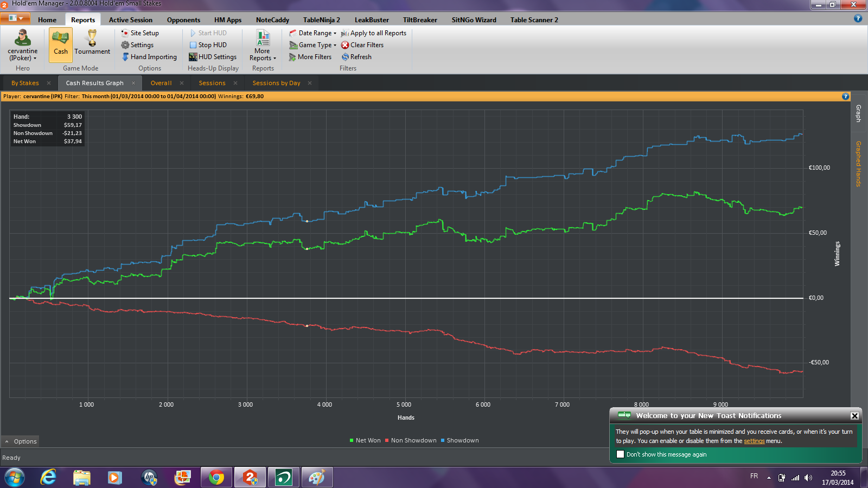868x488 pixels.
Task: Open HUD Settings
Action: 213,57
